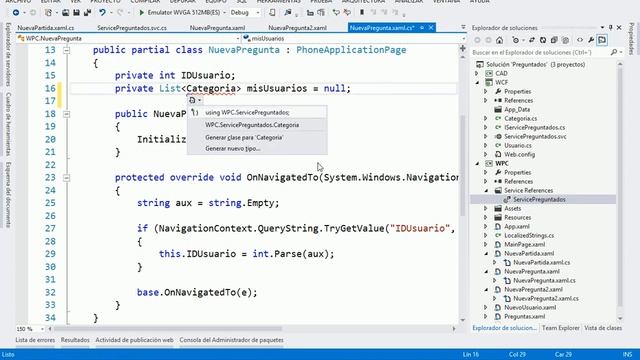Expand the CAD project node
640x360 pixels.
477,73
